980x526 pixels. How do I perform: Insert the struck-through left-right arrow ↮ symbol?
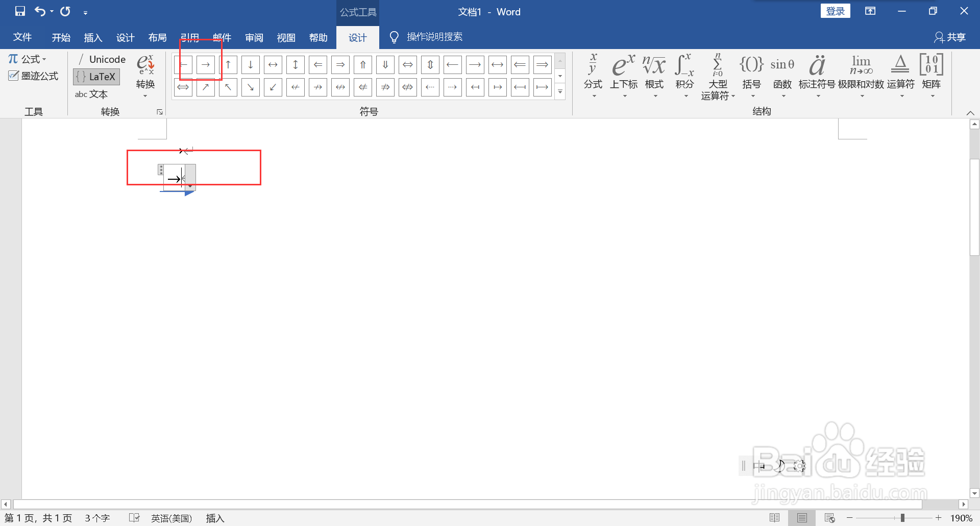pos(340,87)
